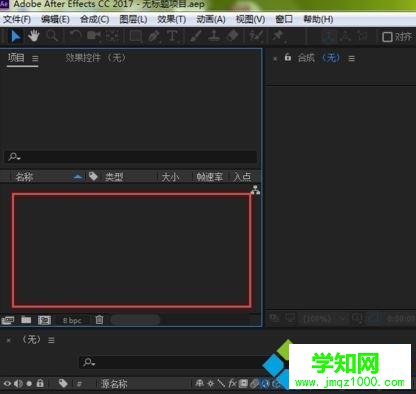Toggle the 合成 viewer lock icon
This screenshot has height=394, width=416.
point(288,58)
